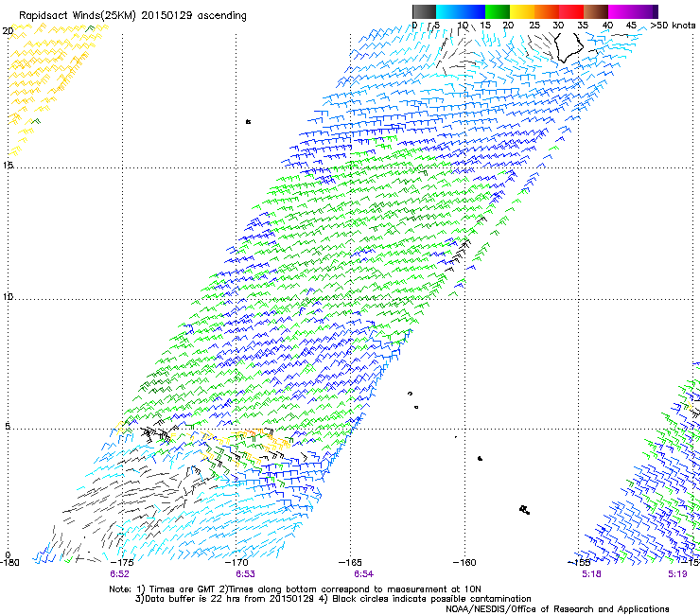The image size is (700, 615).
Task: Click the longitude label "-180"
Action: tap(9, 562)
